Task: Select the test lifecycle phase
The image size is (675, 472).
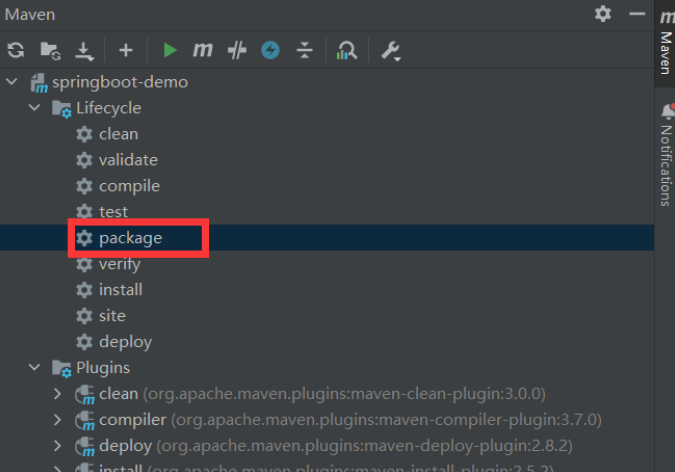Action: coord(113,212)
